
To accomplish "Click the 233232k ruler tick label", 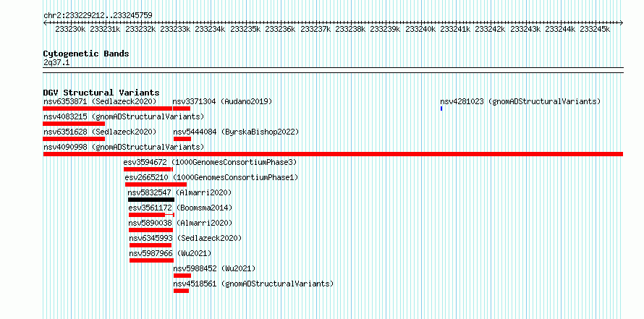I will pyautogui.click(x=140, y=30).
